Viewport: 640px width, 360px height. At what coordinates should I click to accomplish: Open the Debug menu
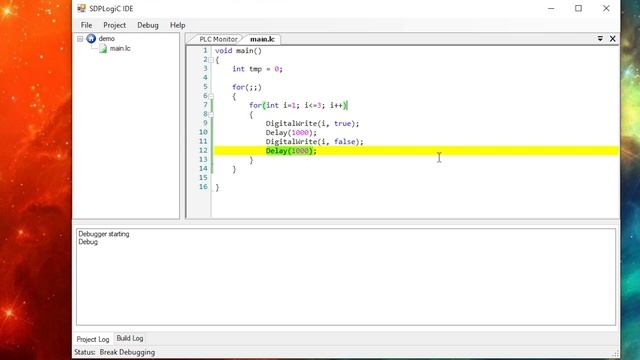[148, 25]
